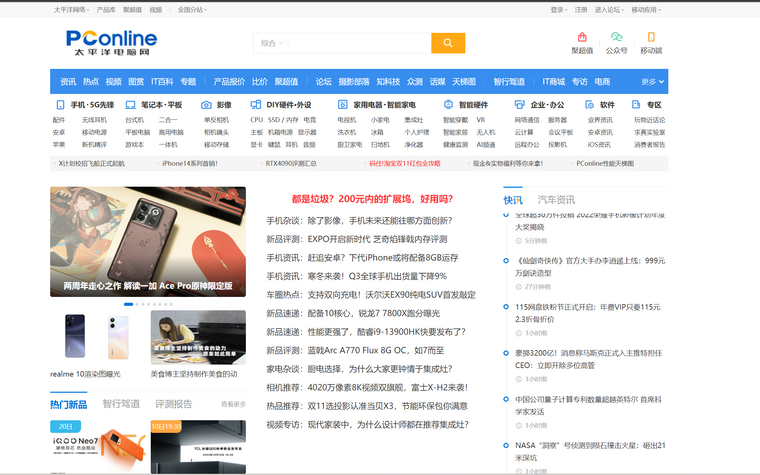This screenshot has width=760, height=475.
Task: Open the 全国分站 dropdown
Action: point(191,10)
